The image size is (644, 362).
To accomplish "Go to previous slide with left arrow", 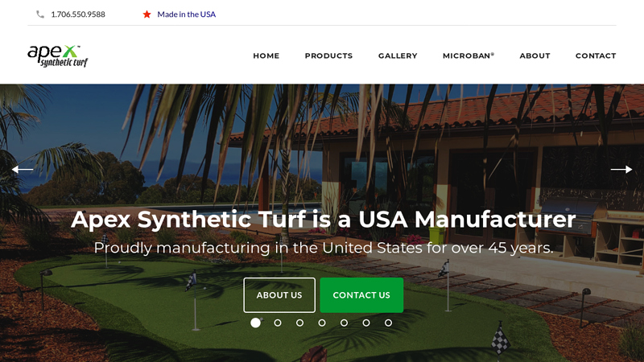I will [x=23, y=169].
